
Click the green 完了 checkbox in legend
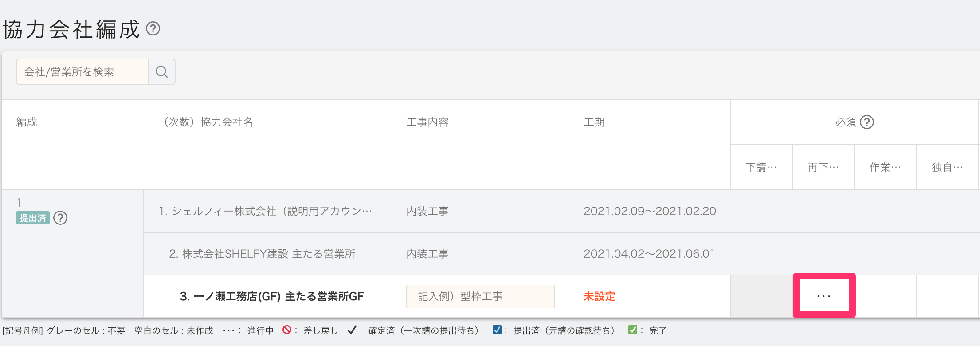(x=633, y=330)
